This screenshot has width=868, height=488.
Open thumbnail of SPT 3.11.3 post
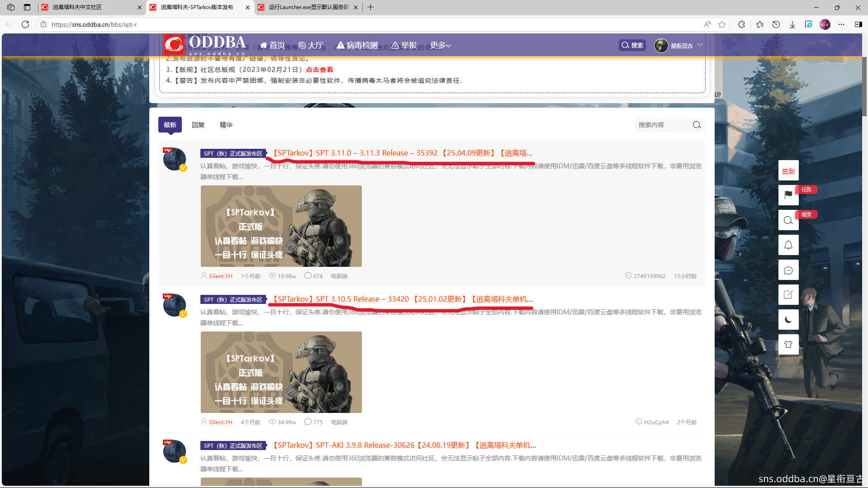(281, 226)
